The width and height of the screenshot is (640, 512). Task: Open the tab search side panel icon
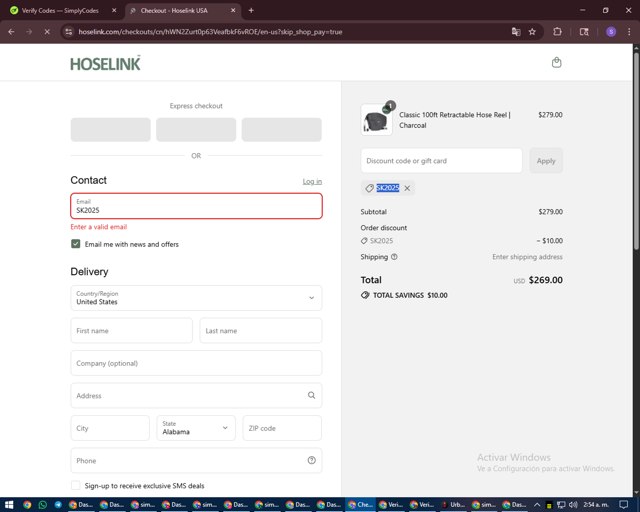tap(584, 32)
